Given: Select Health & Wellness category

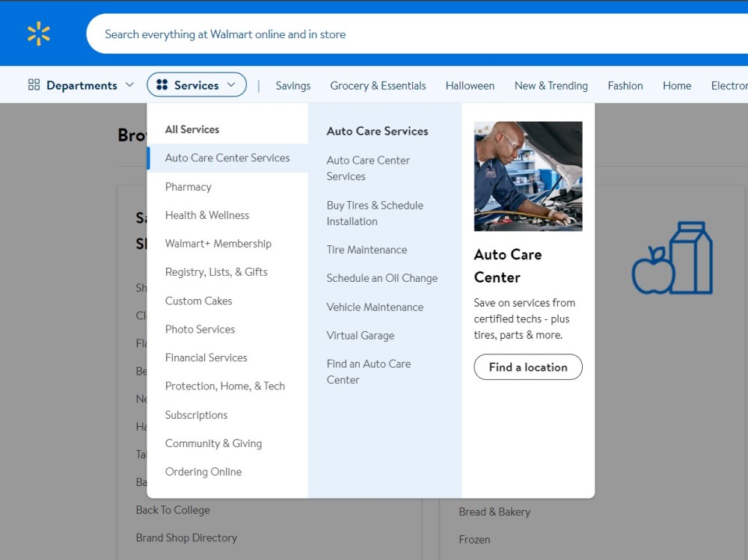Looking at the screenshot, I should click(207, 215).
